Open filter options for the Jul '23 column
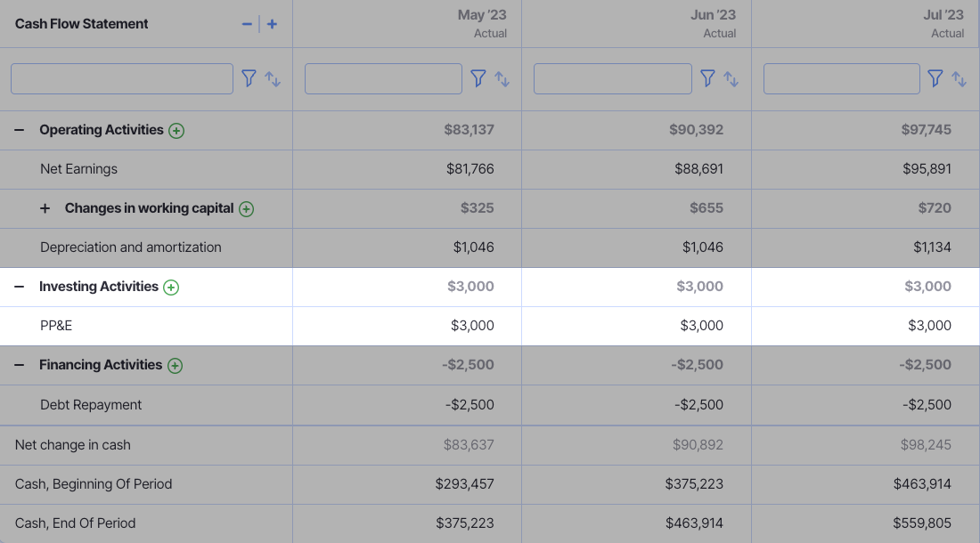Viewport: 980px width, 543px height. pos(936,78)
